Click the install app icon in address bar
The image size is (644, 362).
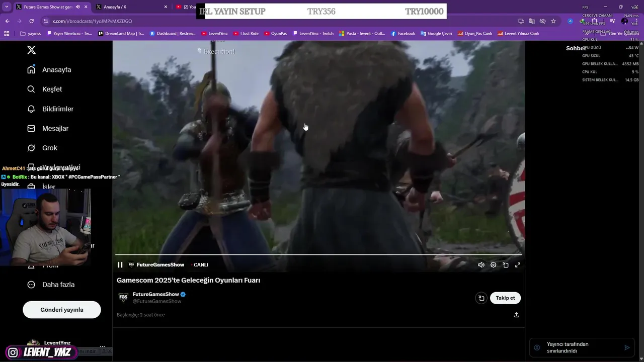[x=521, y=21]
